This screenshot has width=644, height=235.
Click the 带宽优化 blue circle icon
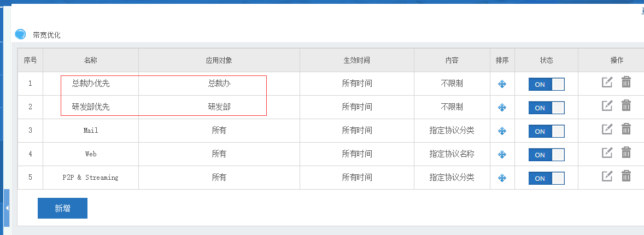tap(20, 34)
